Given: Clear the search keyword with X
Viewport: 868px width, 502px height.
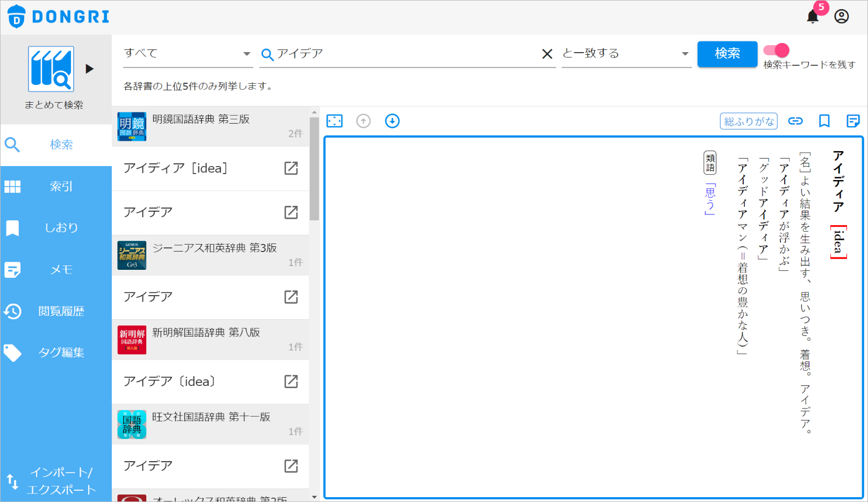Looking at the screenshot, I should [547, 54].
